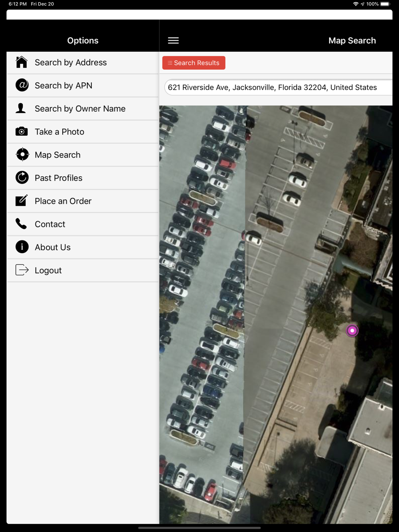Select Logout from options

coord(83,271)
